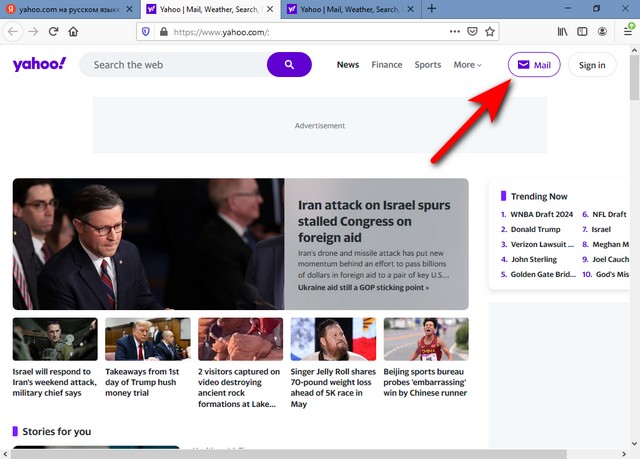Click the browser Forward arrow
This screenshot has height=459, width=640.
(33, 31)
